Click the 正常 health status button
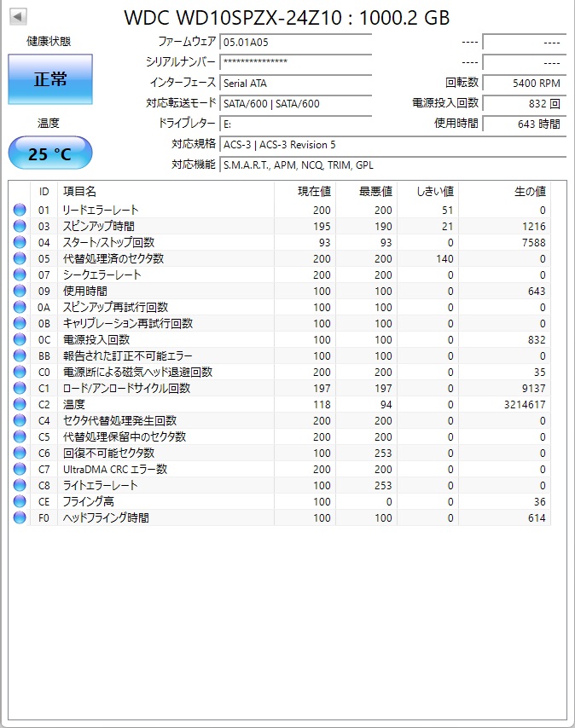The height and width of the screenshot is (728, 575). coord(49,79)
